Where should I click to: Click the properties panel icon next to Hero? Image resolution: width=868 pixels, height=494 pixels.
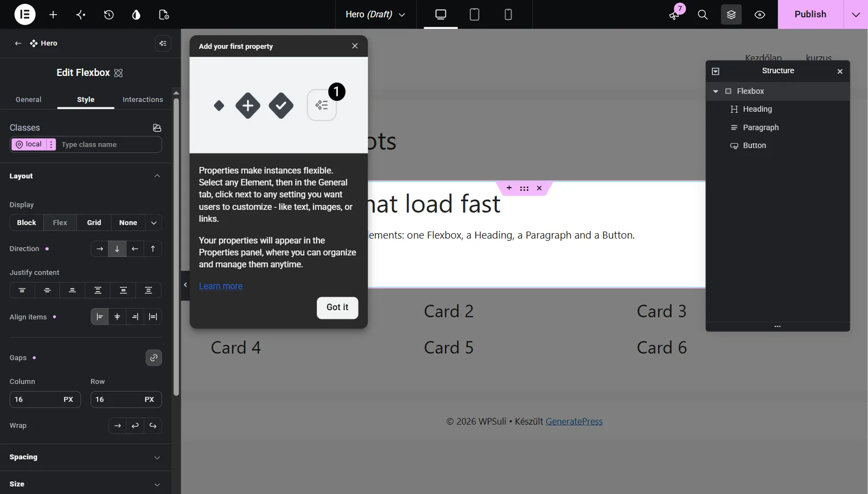(x=163, y=43)
